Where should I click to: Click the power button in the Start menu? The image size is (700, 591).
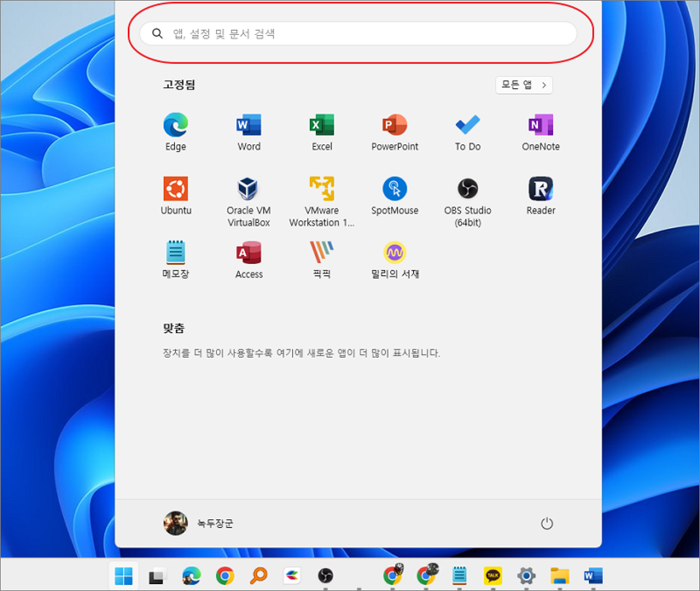coord(547,523)
